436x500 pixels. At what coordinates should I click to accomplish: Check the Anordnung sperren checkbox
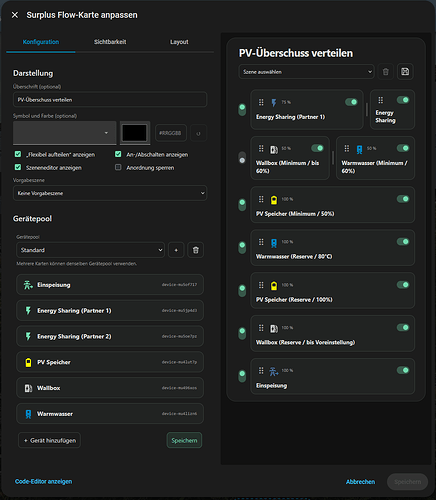[x=118, y=167]
